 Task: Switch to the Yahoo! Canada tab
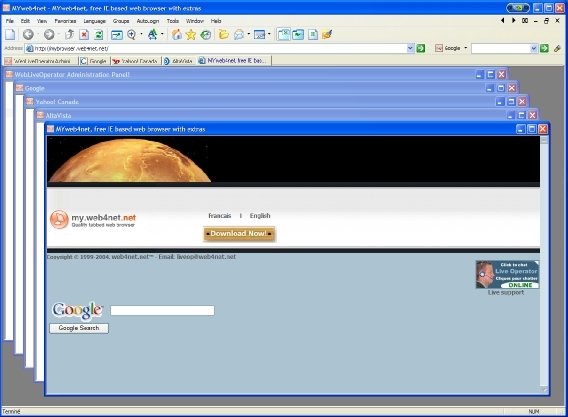coord(135,61)
